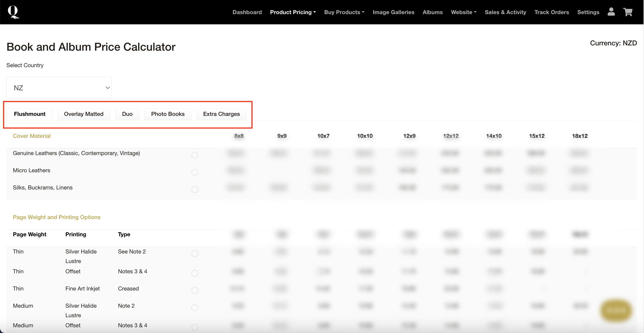
Task: Click the Creased type text
Action: point(128,289)
